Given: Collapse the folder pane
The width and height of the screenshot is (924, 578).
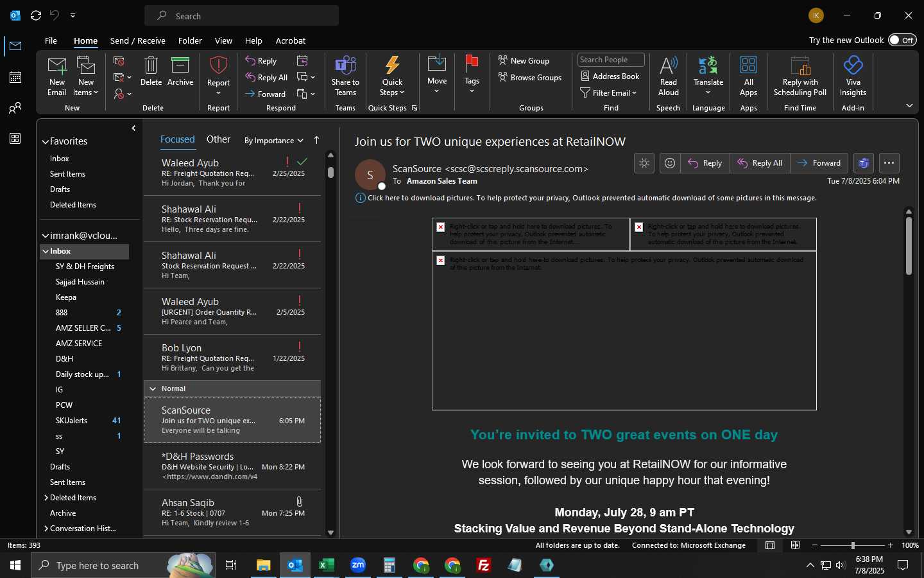Looking at the screenshot, I should [x=133, y=128].
